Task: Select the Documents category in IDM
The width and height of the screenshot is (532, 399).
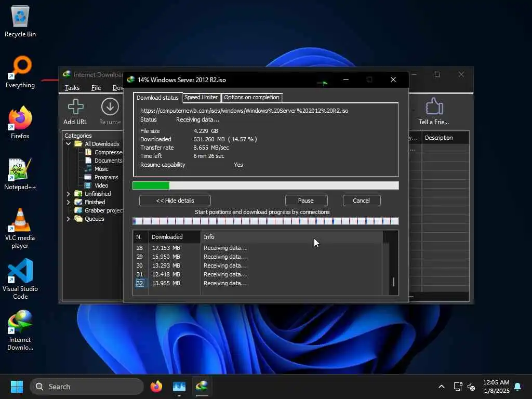Action: [x=108, y=161]
